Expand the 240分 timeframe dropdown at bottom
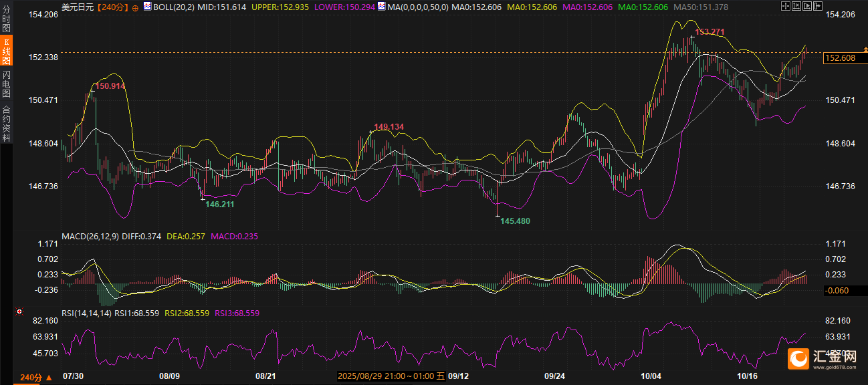Viewport: 868px width, 385px height. coord(36,378)
